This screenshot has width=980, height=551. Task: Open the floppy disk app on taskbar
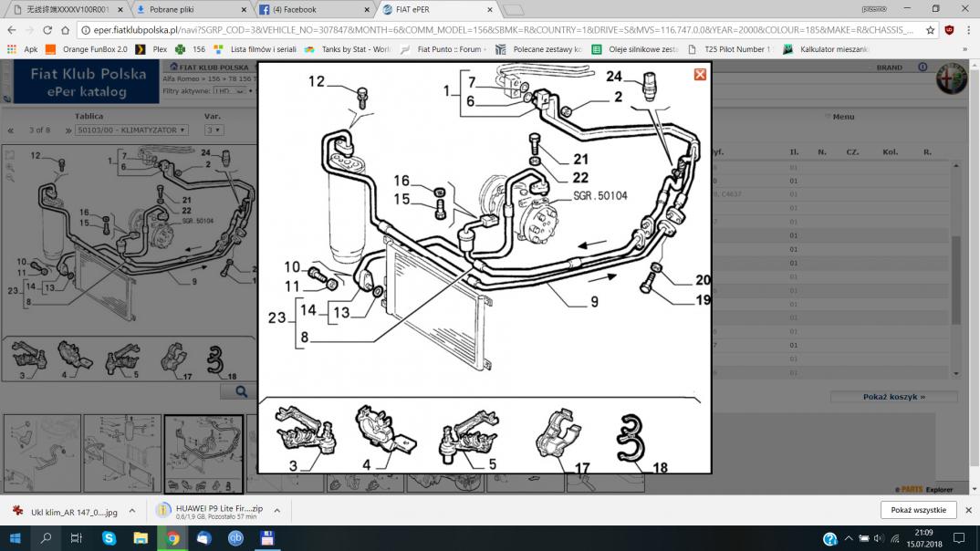pyautogui.click(x=267, y=538)
